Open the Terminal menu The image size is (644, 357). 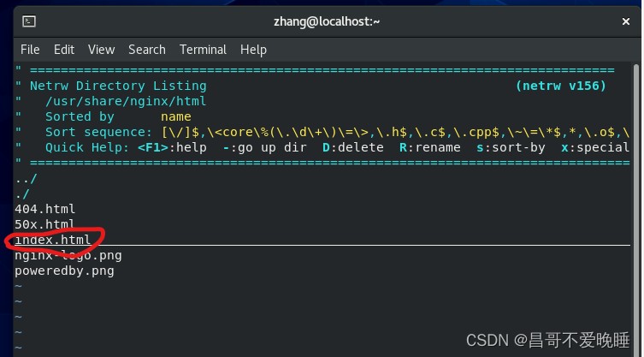click(x=203, y=50)
